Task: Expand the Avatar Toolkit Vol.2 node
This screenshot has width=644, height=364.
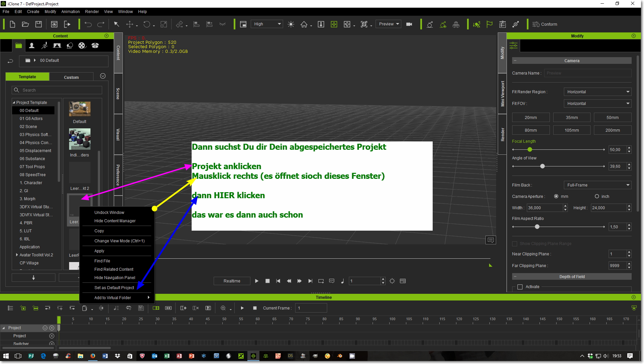Action: coord(17,255)
